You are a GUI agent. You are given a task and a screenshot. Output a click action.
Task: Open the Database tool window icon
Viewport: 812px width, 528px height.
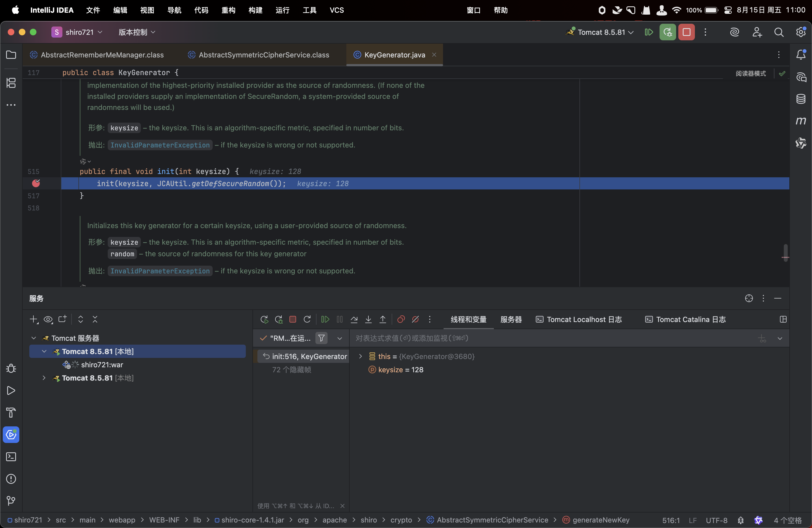pos(800,99)
